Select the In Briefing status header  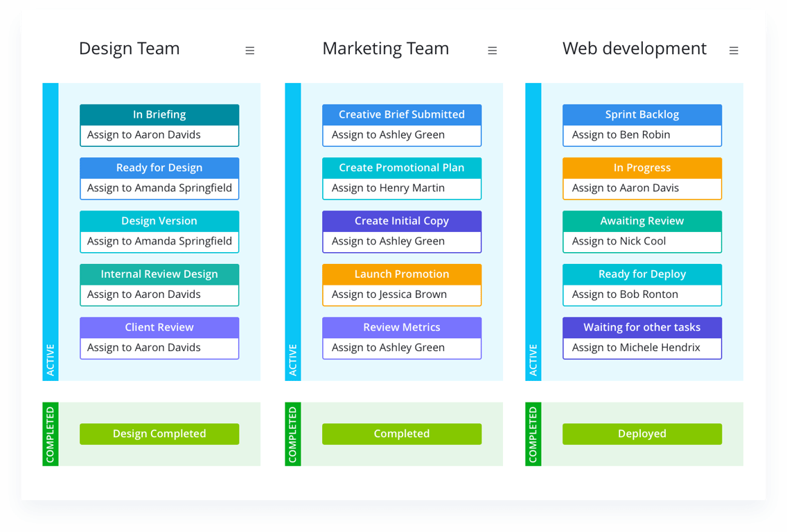pyautogui.click(x=159, y=114)
